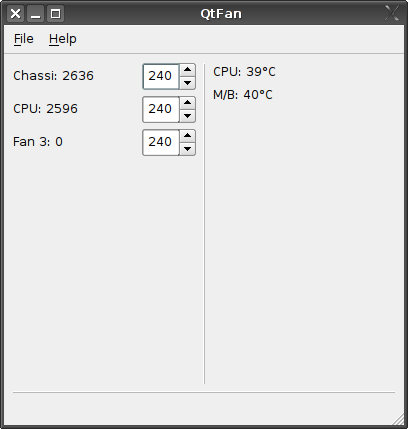Select the 'CPU: 39°C' temperature reading
The height and width of the screenshot is (429, 408).
244,72
